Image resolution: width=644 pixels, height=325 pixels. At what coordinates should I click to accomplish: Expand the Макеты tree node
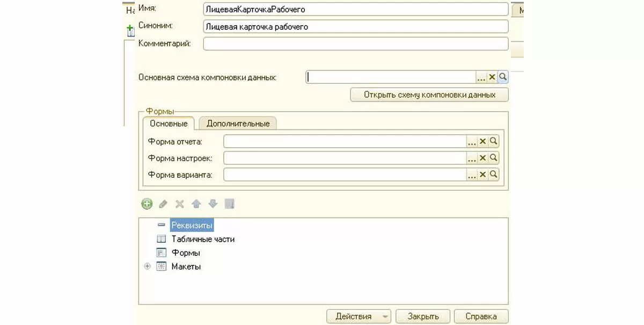(x=147, y=266)
